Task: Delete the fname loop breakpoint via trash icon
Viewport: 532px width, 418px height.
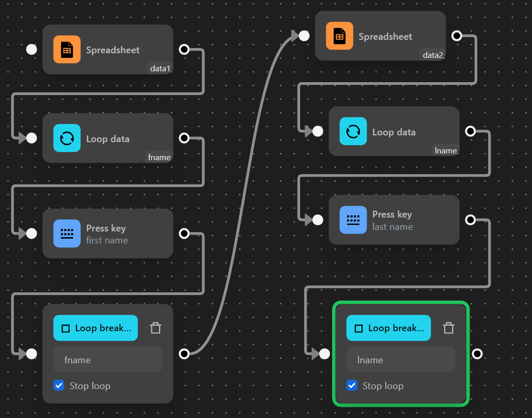Action: [x=155, y=328]
